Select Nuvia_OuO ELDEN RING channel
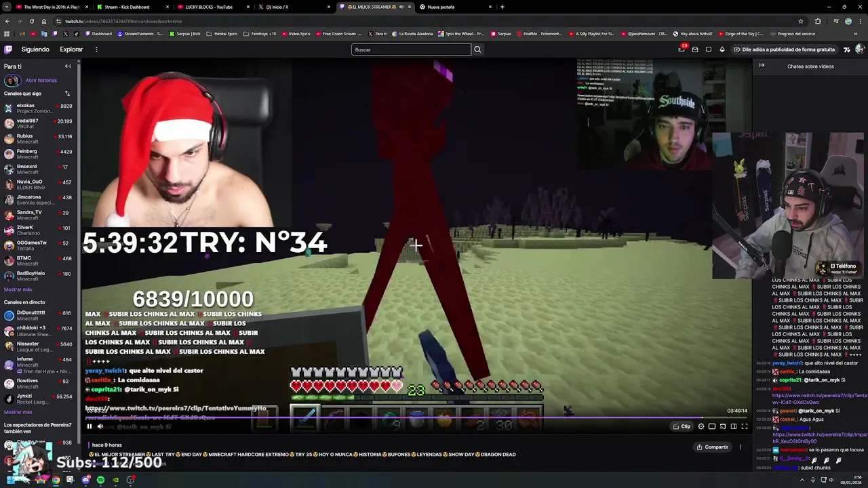This screenshot has height=488, width=868. tap(39, 184)
